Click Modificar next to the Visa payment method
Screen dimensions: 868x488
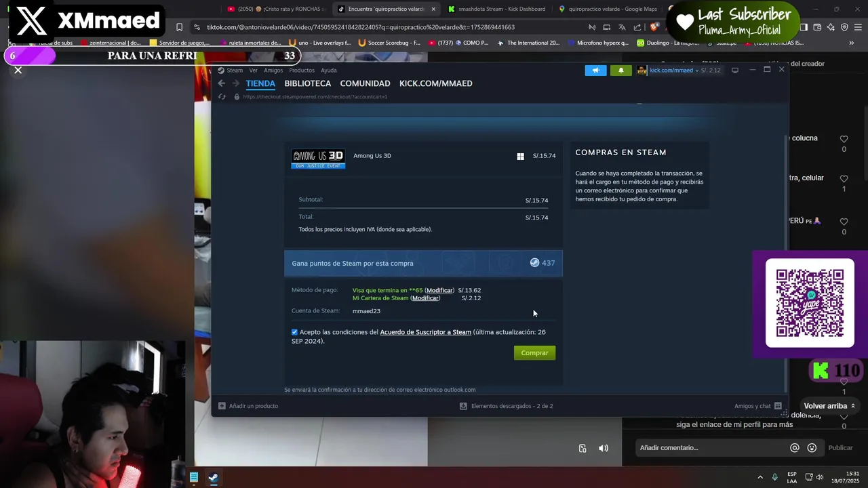tap(439, 290)
